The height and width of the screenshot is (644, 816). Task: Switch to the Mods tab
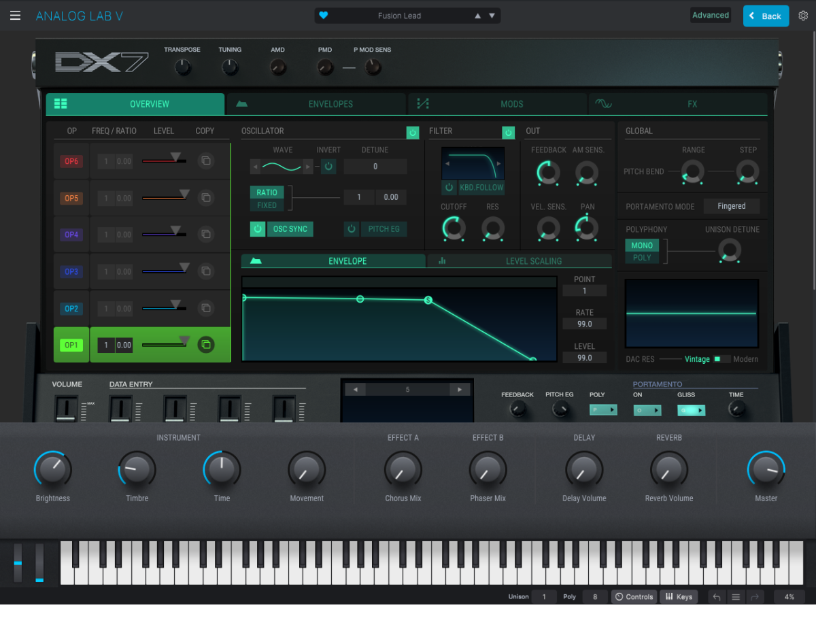click(498, 104)
